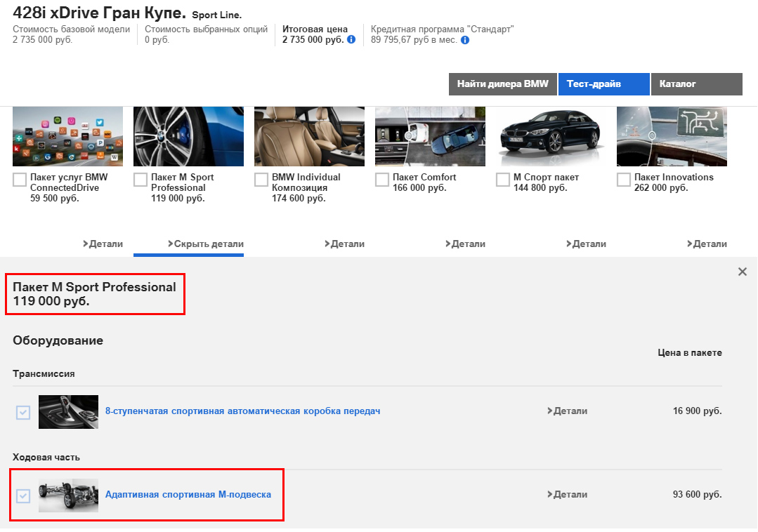Click the Тест-драйв button
Viewport: 758px width, 532px height.
click(x=603, y=84)
